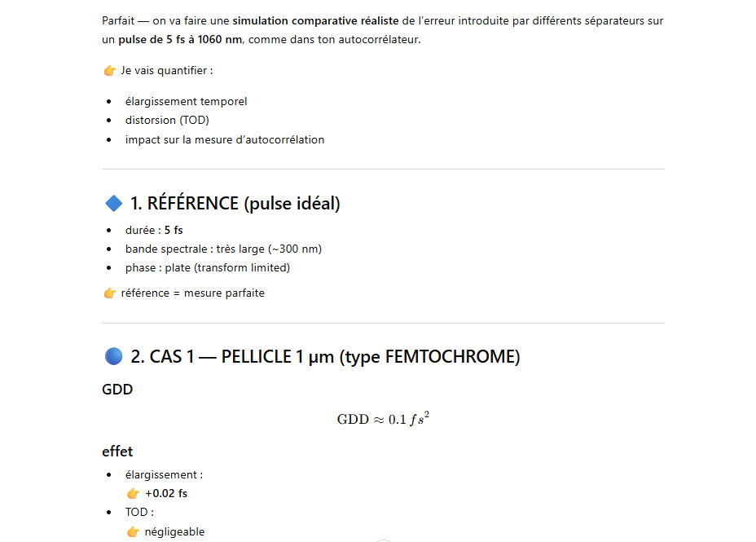The height and width of the screenshot is (542, 756).
Task: Click the 'TOD :' bullet in effet list
Action: [140, 512]
